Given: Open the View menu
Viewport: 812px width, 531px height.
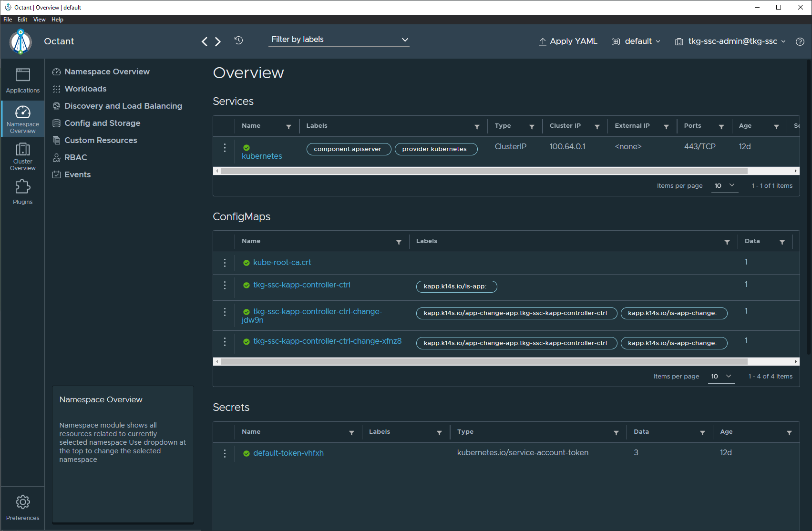Looking at the screenshot, I should (39, 20).
